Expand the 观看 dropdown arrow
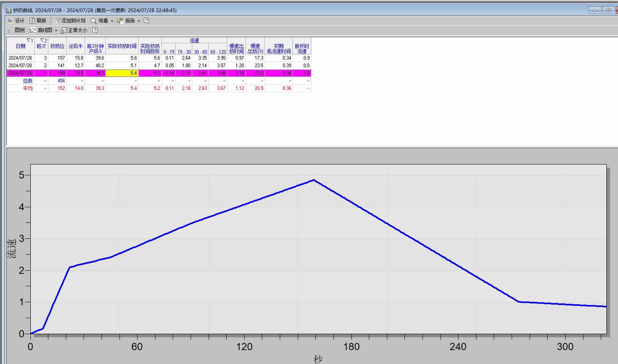The height and width of the screenshot is (364, 618). (112, 21)
